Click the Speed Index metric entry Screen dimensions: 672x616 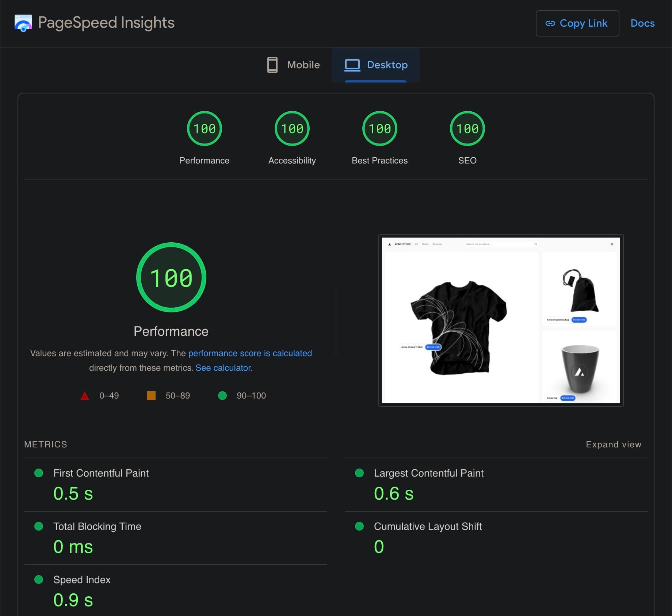click(82, 580)
